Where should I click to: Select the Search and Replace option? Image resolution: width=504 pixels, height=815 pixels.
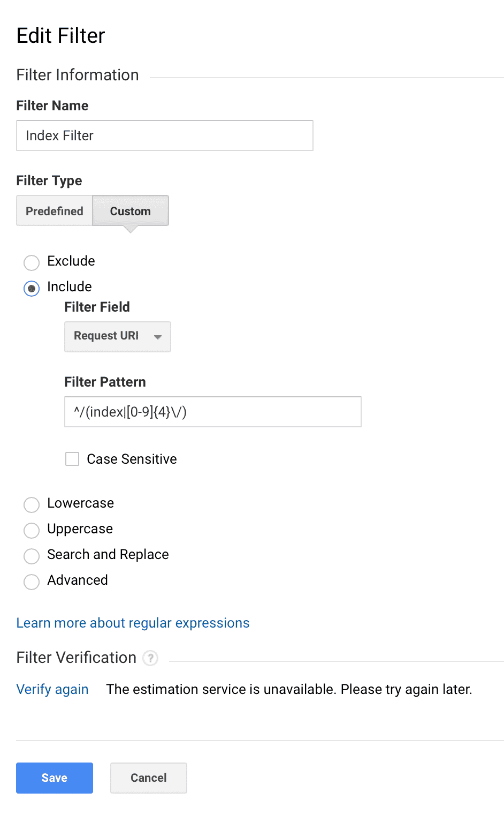[32, 556]
